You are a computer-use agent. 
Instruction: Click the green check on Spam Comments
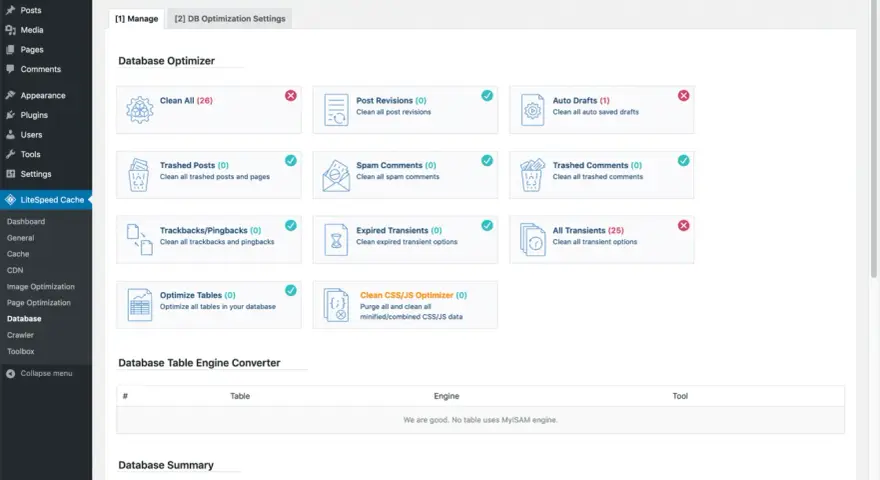(x=487, y=161)
